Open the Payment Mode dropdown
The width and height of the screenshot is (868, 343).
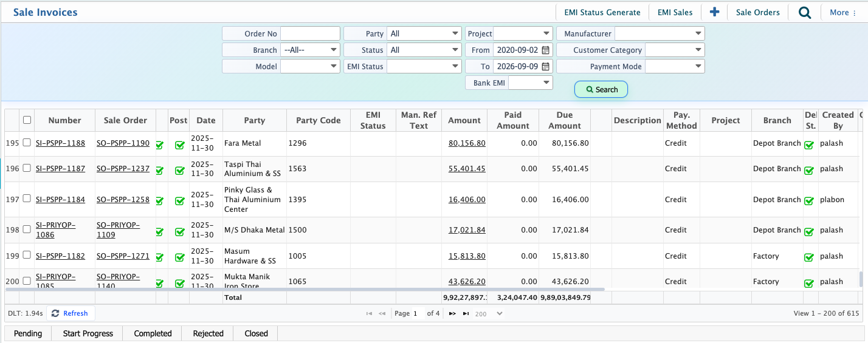click(675, 67)
